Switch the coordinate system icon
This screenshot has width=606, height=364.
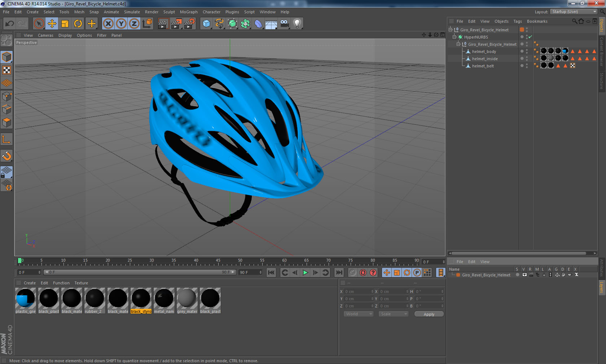point(147,24)
